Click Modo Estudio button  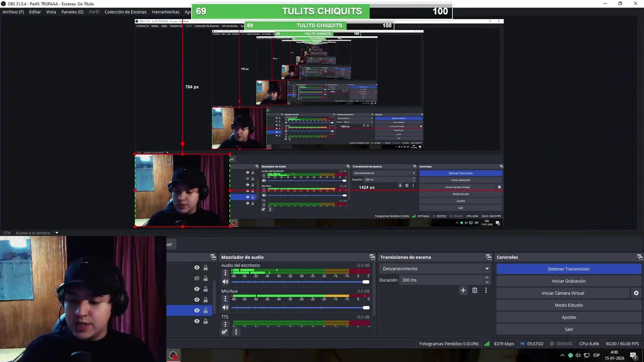(569, 305)
